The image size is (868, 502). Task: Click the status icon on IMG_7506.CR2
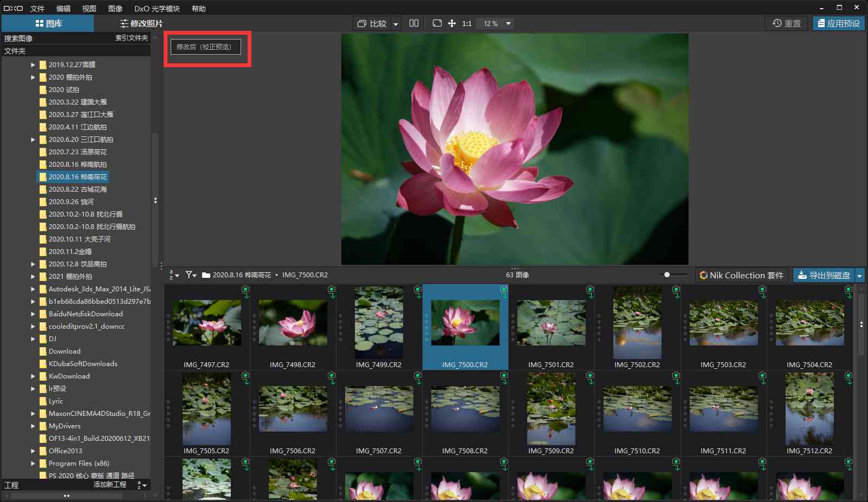[x=332, y=378]
